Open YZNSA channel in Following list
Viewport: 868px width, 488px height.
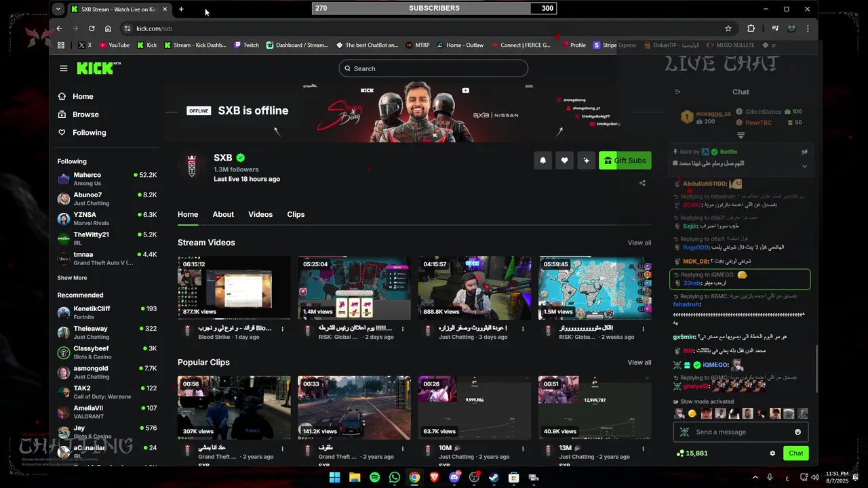click(x=107, y=218)
